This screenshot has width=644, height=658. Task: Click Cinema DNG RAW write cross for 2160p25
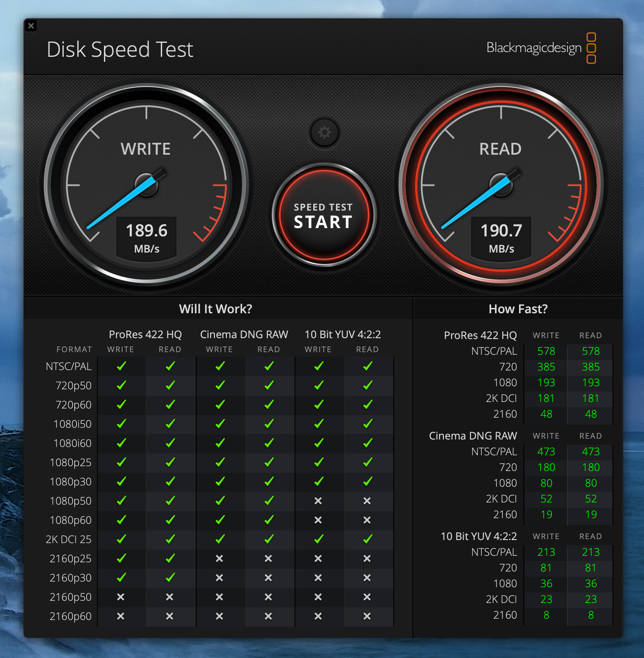pyautogui.click(x=219, y=558)
